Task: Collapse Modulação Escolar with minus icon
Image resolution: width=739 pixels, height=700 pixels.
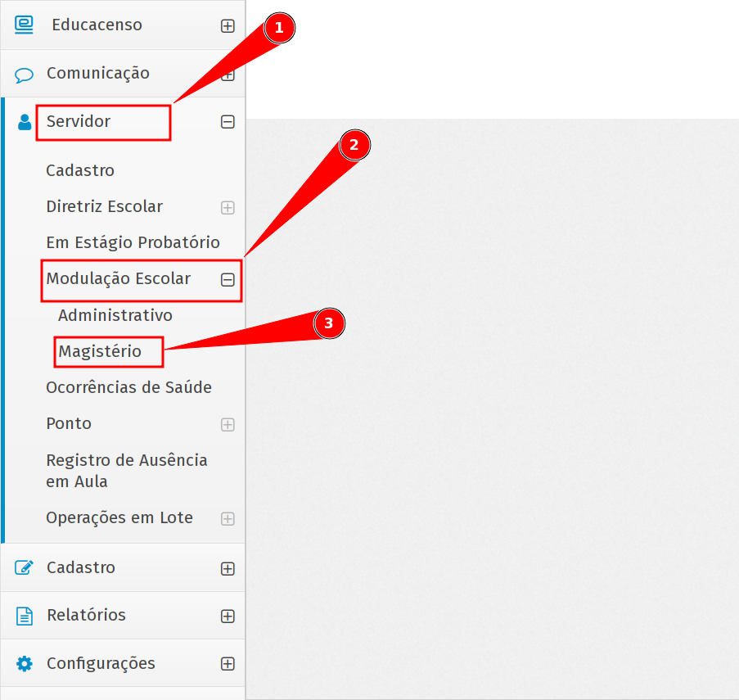Action: coord(228,279)
